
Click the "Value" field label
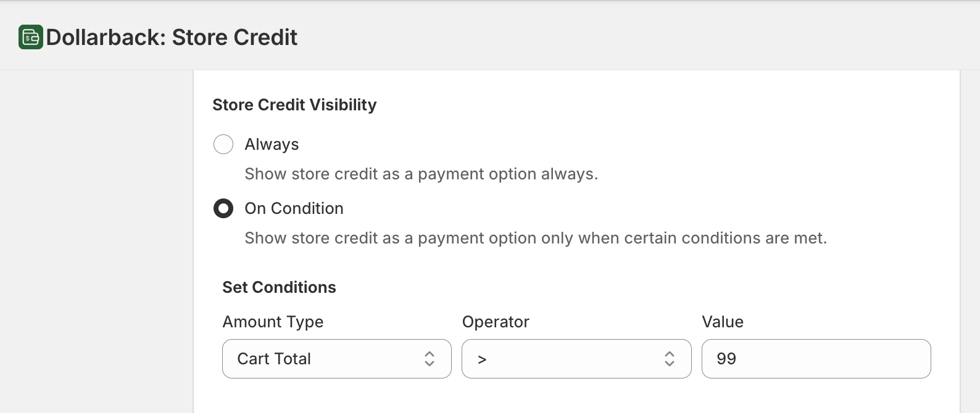click(723, 322)
